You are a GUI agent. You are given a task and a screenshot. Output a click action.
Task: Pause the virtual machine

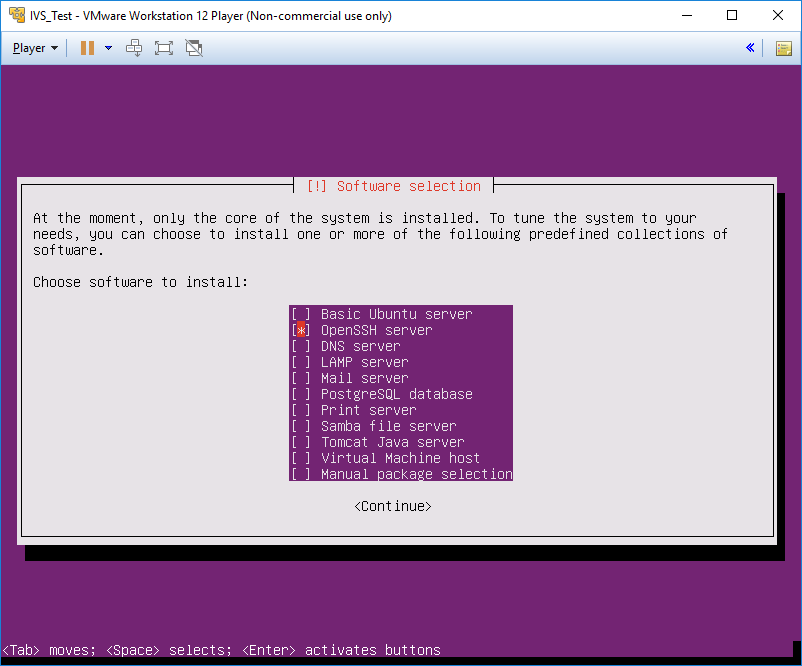pyautogui.click(x=87, y=48)
